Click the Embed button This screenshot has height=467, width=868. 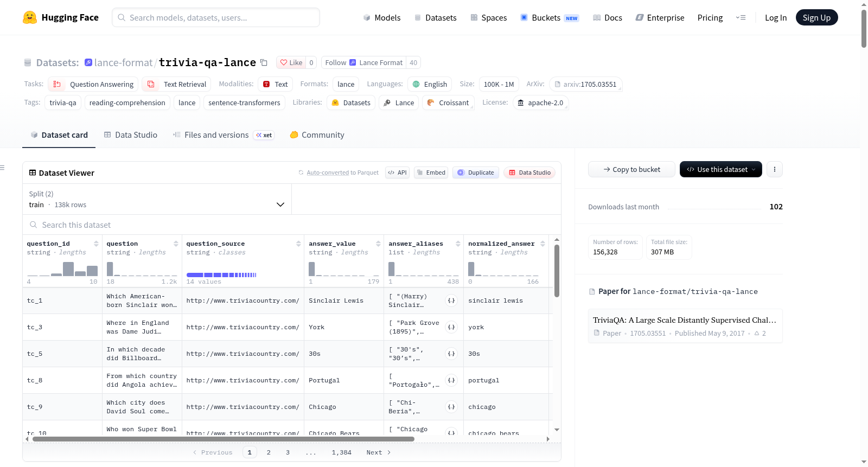431,172
